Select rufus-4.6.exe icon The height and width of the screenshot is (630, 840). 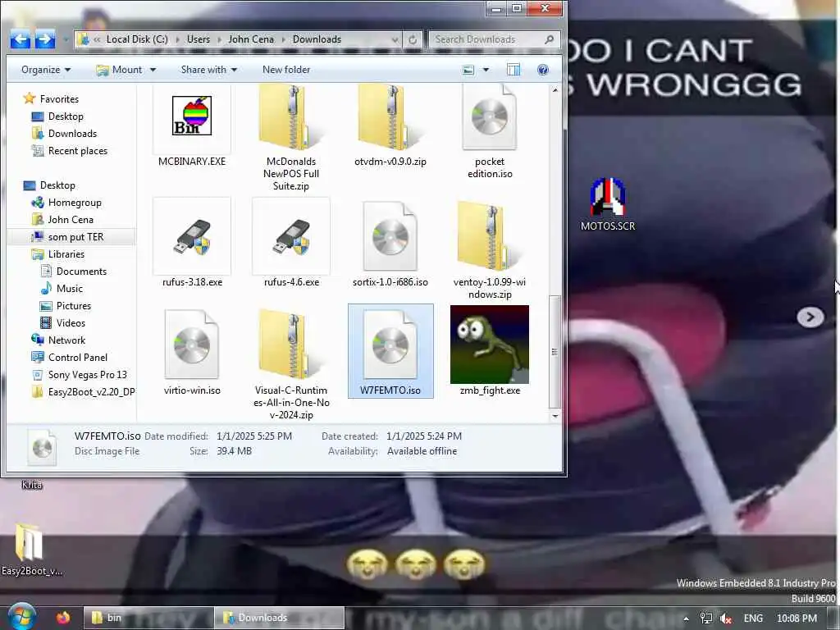291,236
